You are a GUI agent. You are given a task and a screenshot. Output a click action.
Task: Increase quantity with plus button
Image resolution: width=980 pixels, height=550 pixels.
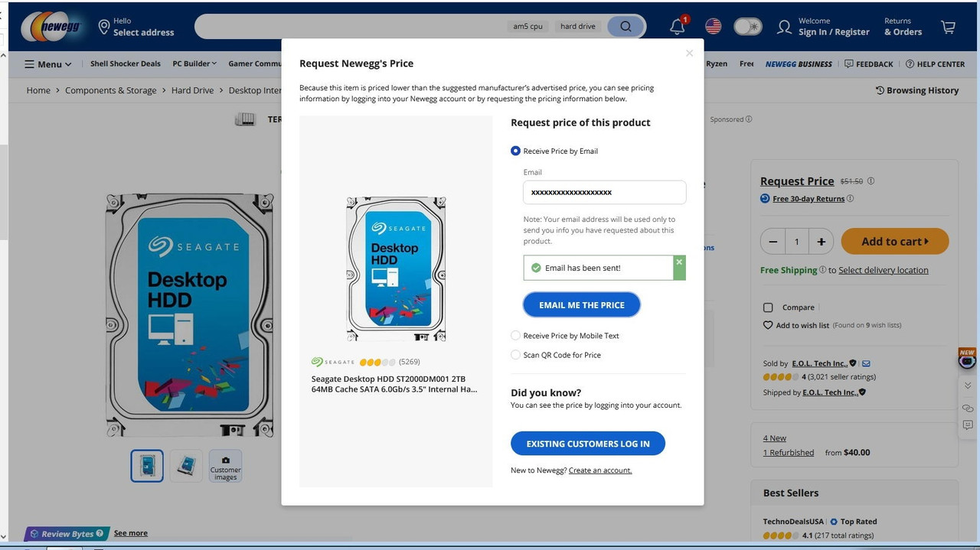point(821,242)
